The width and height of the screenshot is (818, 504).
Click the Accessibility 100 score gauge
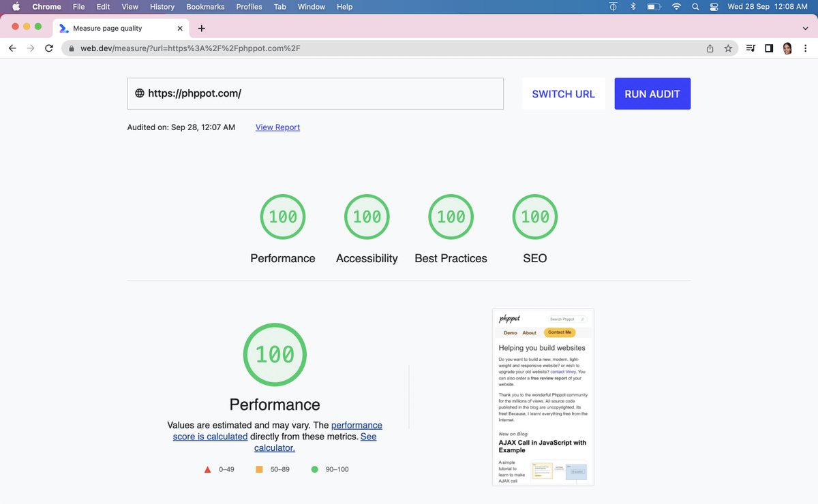[367, 217]
